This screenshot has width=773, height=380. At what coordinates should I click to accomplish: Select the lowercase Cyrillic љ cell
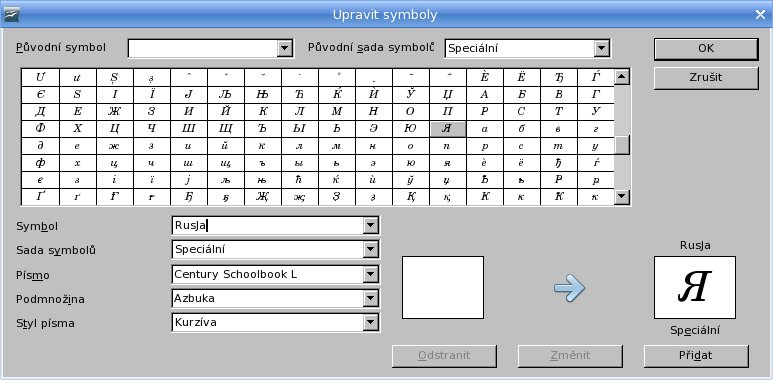(x=225, y=180)
